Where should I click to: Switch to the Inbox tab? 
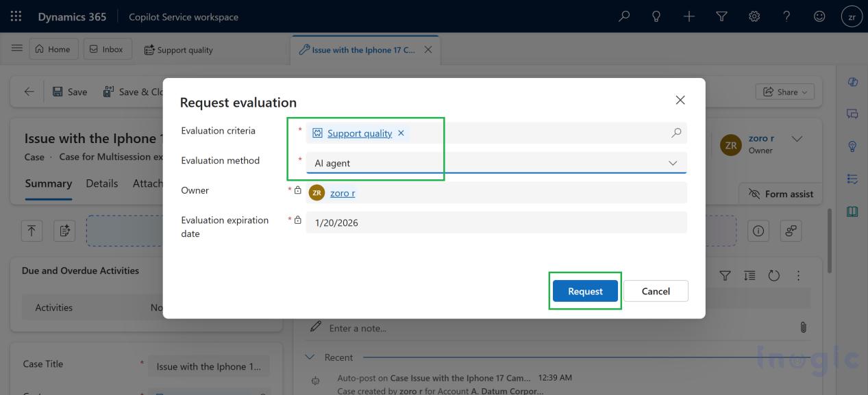click(x=107, y=49)
